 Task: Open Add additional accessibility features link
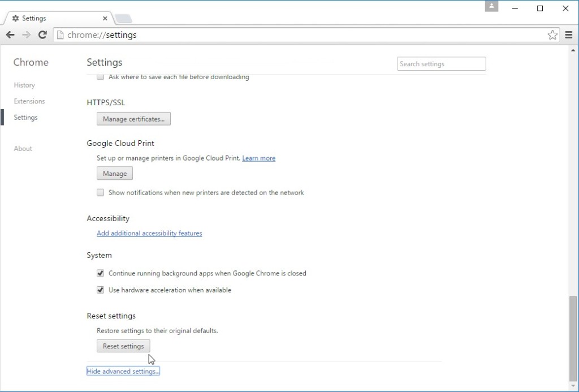[149, 233]
